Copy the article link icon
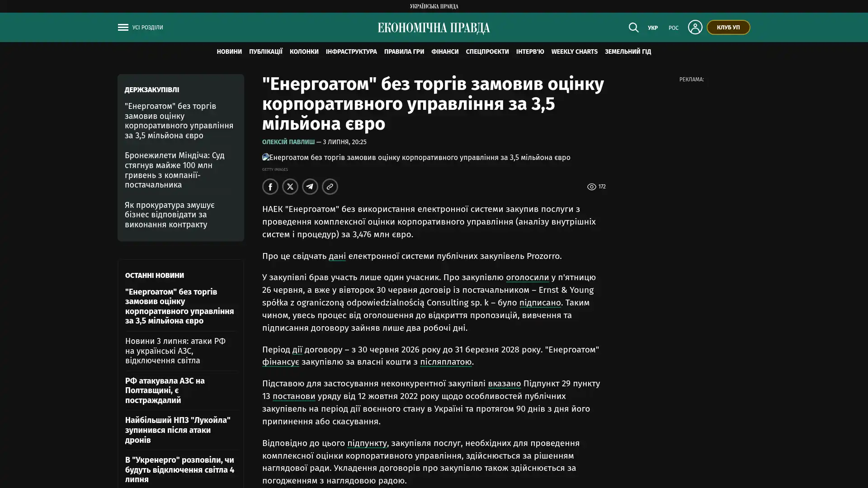Image resolution: width=868 pixels, height=488 pixels. point(330,187)
